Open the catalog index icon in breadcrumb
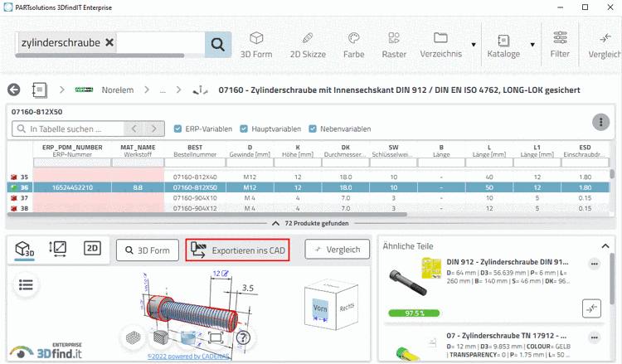The image size is (622, 364). (x=39, y=90)
